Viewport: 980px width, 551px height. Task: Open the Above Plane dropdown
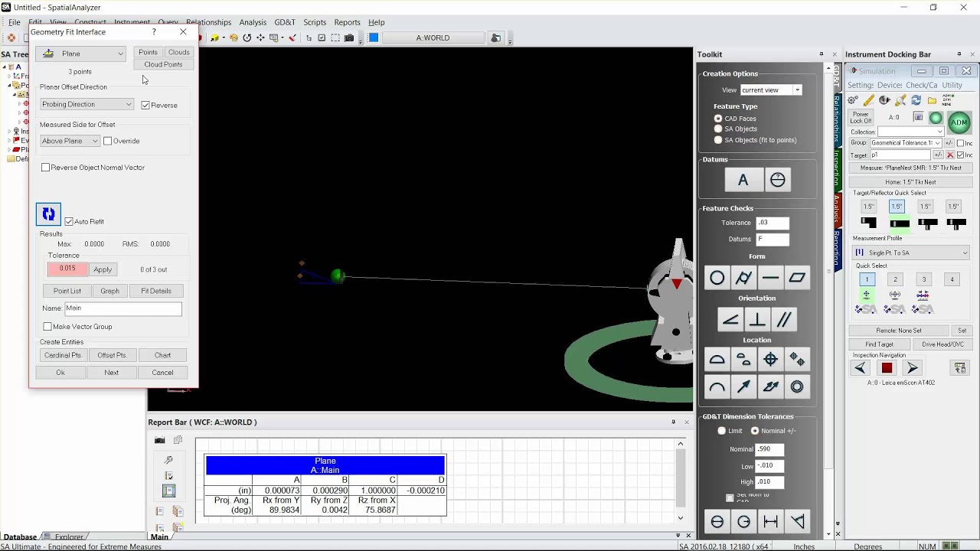[x=70, y=141]
